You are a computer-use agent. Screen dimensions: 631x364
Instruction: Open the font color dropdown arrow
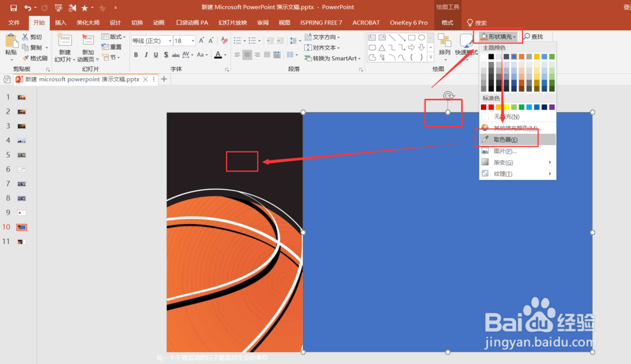click(x=225, y=55)
